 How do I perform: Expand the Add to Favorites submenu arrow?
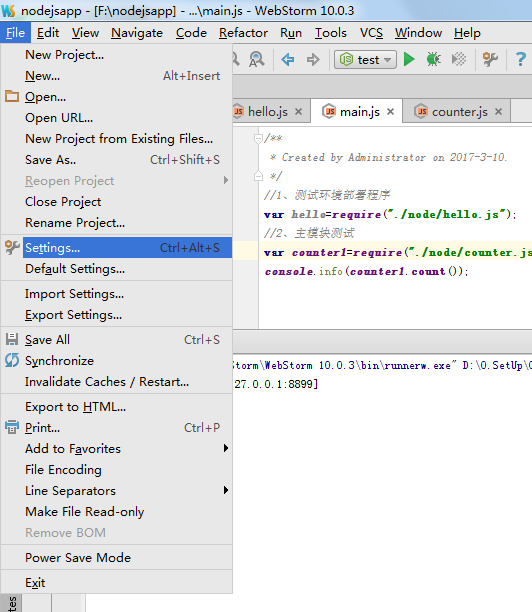[x=226, y=448]
